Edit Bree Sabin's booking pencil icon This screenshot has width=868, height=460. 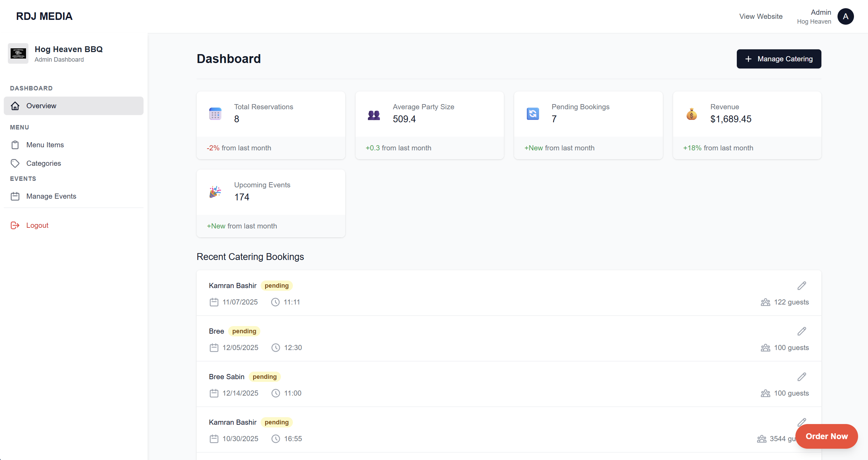coord(802,376)
